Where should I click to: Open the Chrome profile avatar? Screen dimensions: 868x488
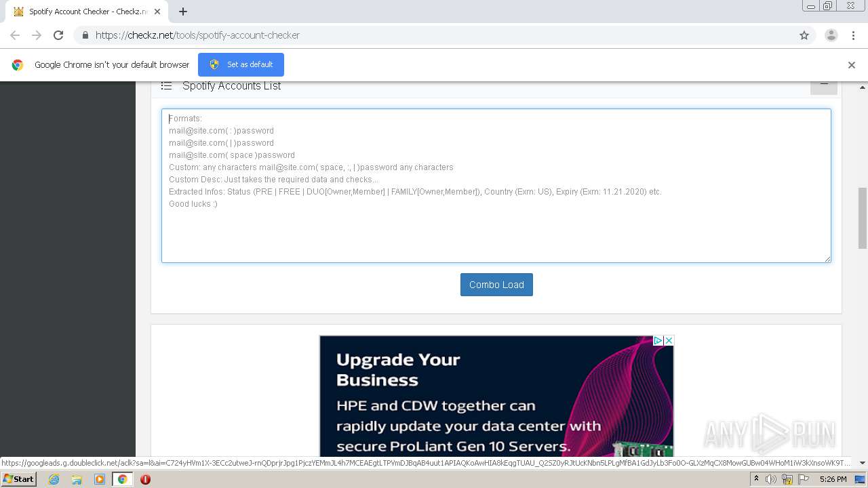coord(831,35)
